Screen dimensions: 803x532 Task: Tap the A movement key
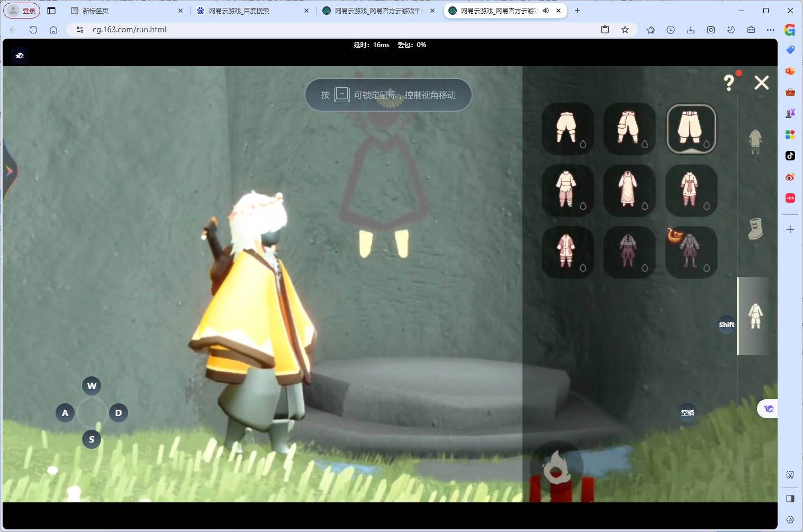[65, 413]
